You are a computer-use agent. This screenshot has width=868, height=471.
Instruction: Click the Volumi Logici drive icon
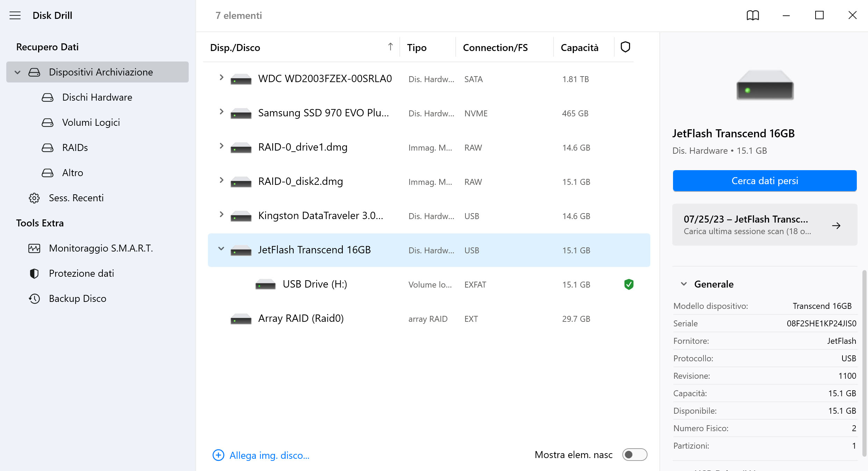(48, 122)
